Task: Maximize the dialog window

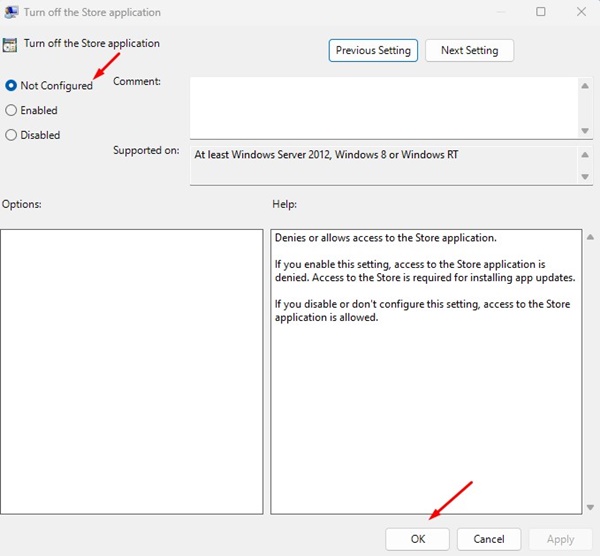Action: click(x=541, y=12)
